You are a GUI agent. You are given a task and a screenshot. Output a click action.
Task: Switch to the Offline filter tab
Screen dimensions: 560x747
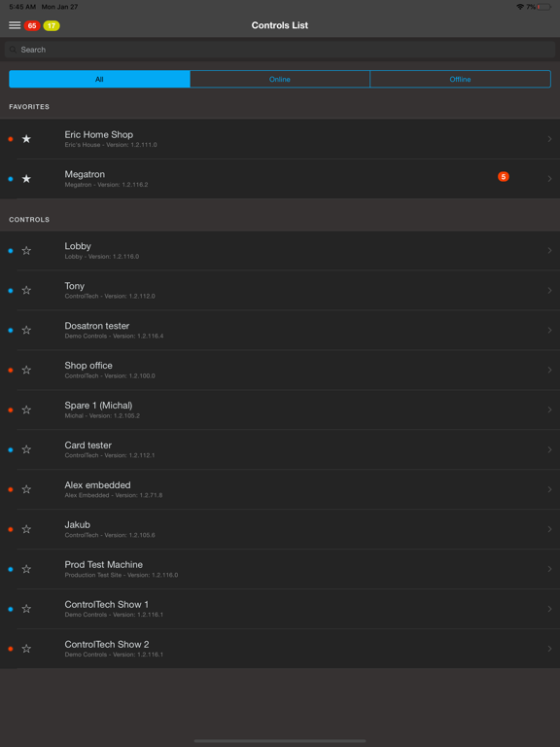[x=460, y=79]
